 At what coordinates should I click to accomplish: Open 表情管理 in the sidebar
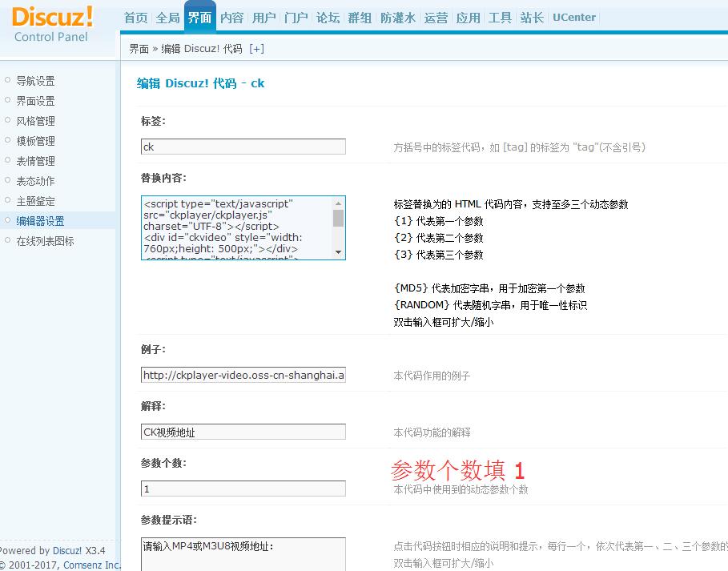[x=36, y=161]
